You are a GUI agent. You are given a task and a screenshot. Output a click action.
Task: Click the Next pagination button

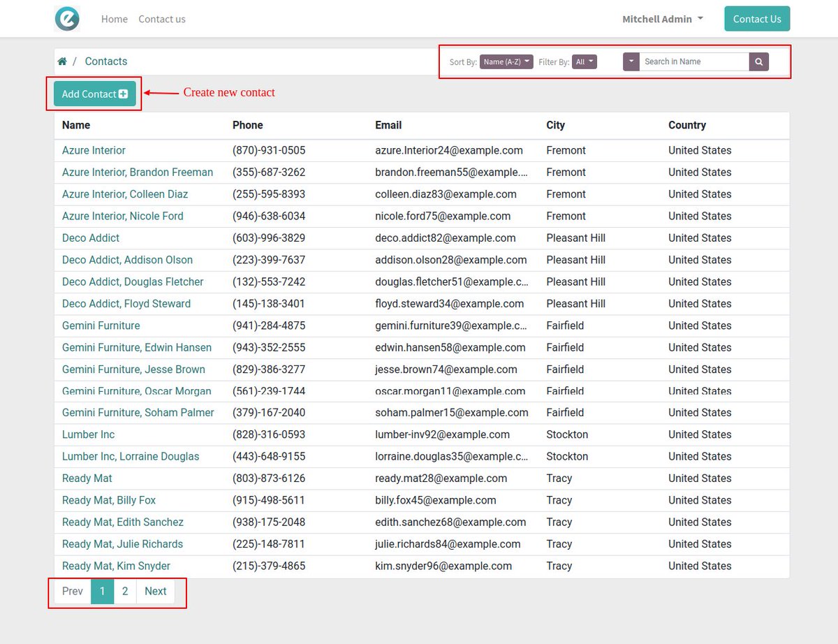tap(156, 591)
